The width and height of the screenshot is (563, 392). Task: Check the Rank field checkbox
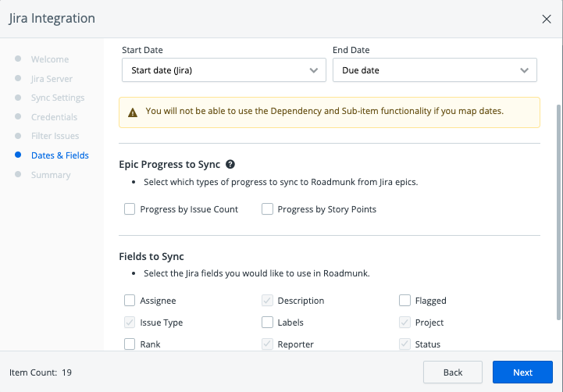pos(130,344)
